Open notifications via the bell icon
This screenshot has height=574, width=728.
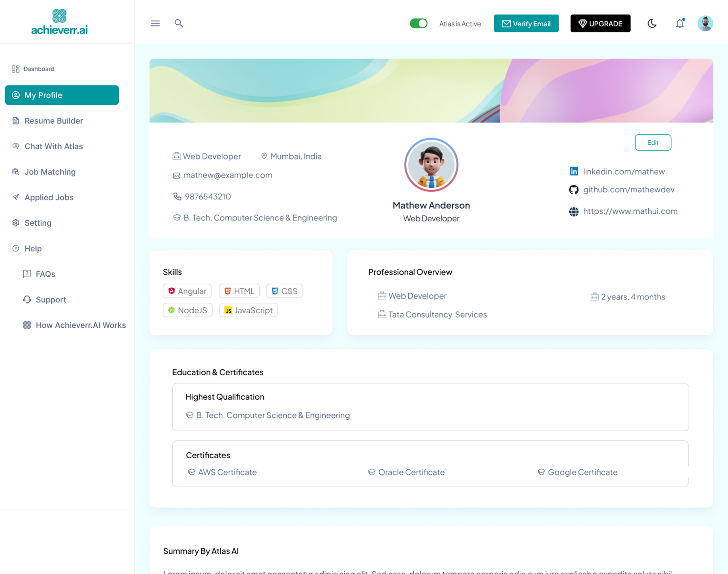tap(679, 24)
